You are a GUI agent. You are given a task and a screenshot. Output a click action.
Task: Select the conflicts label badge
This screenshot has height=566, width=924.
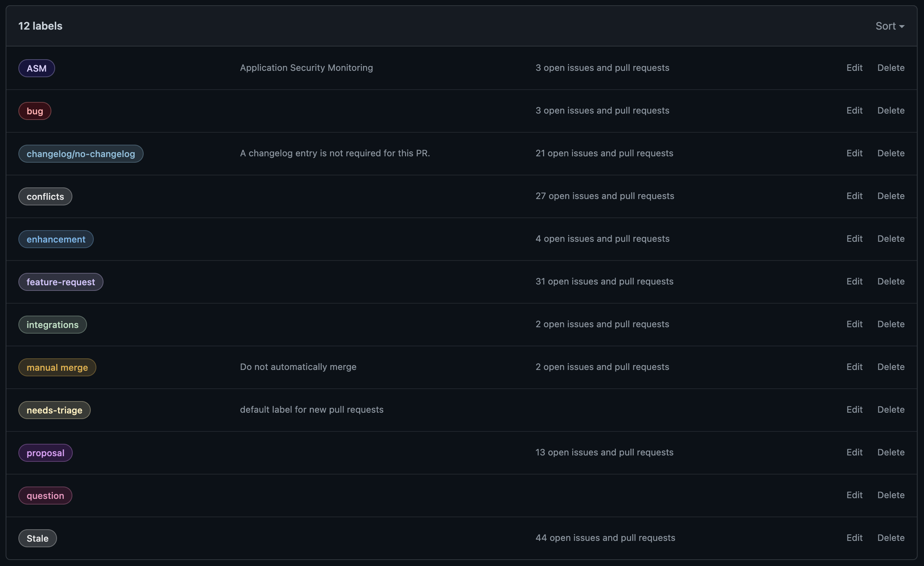(x=45, y=196)
